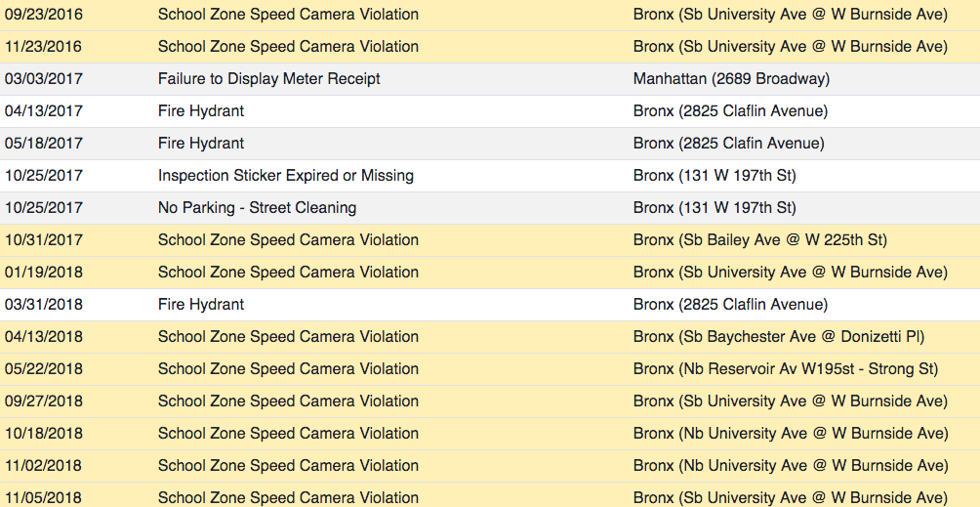Click the Sb Bailey Ave @ W 225th St location
This screenshot has height=507, width=980.
(x=783, y=240)
